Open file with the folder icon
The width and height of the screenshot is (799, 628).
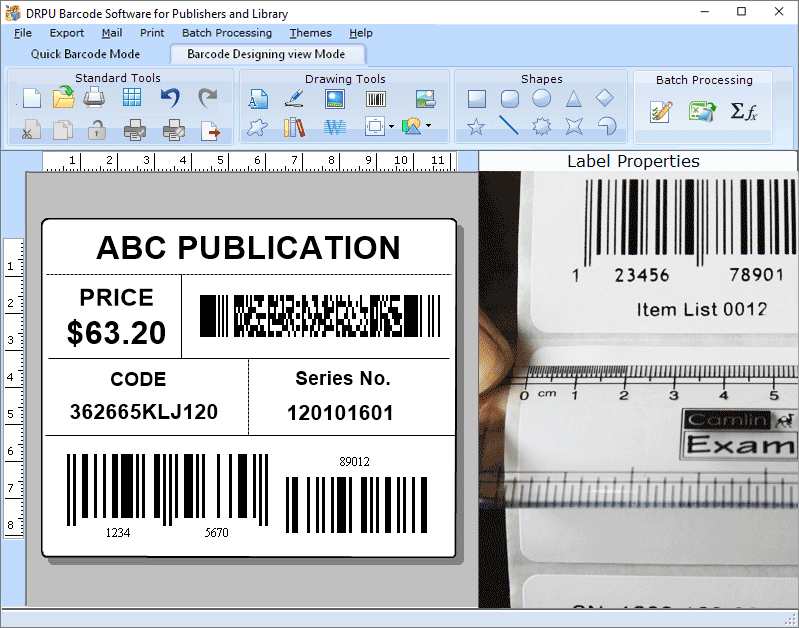(x=64, y=97)
